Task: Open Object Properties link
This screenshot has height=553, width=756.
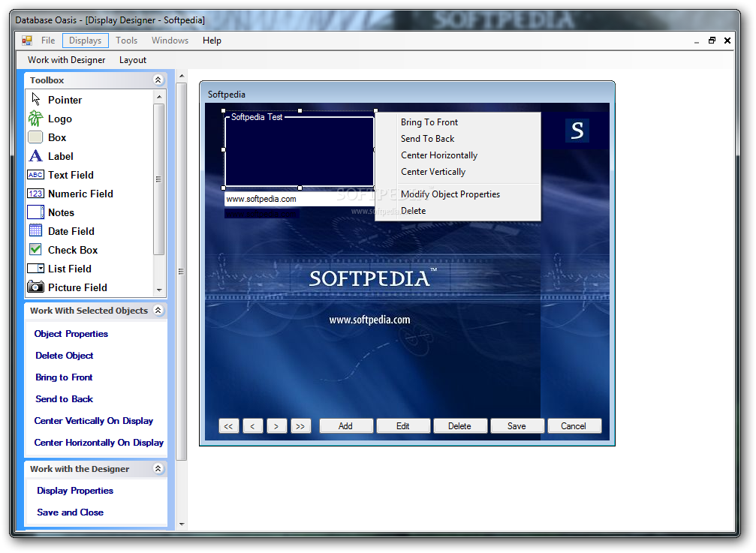Action: pyautogui.click(x=71, y=333)
